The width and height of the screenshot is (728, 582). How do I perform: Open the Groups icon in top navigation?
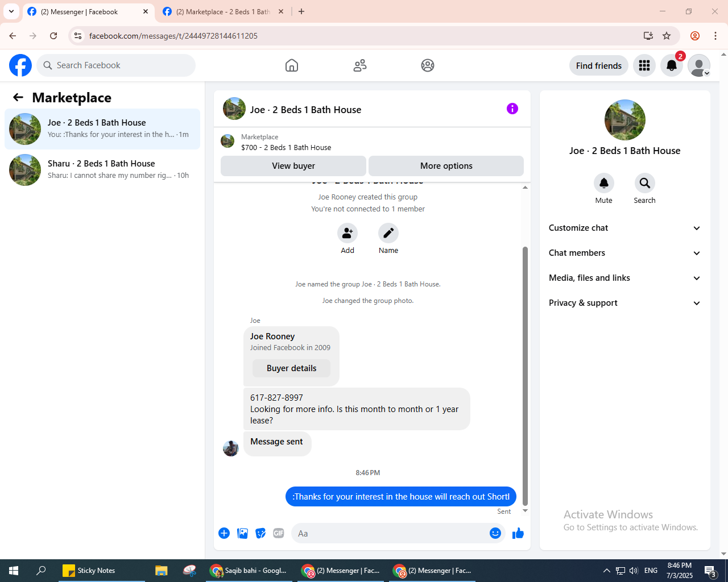tap(428, 65)
